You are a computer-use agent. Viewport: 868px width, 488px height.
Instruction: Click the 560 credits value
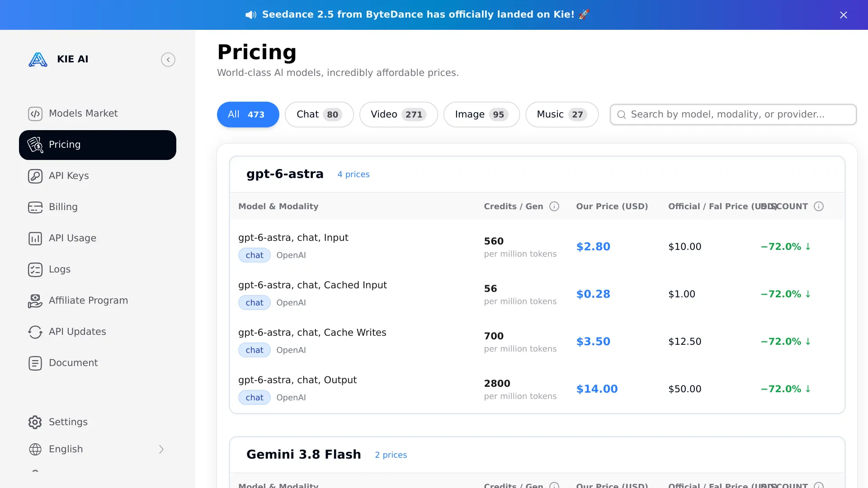(494, 241)
